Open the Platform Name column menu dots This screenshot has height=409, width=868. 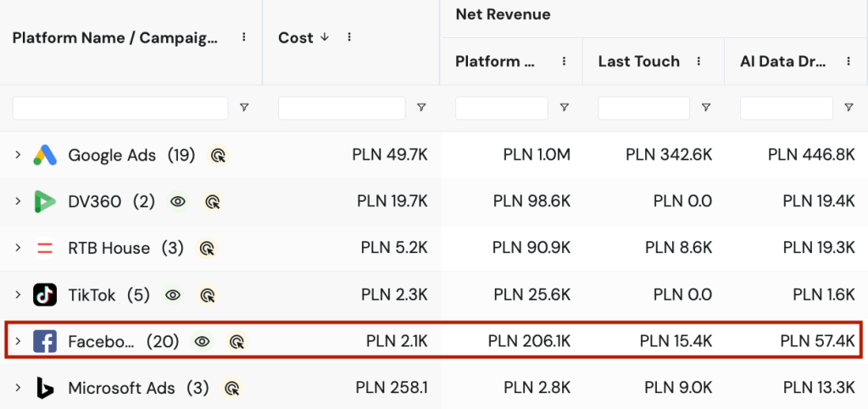(244, 37)
